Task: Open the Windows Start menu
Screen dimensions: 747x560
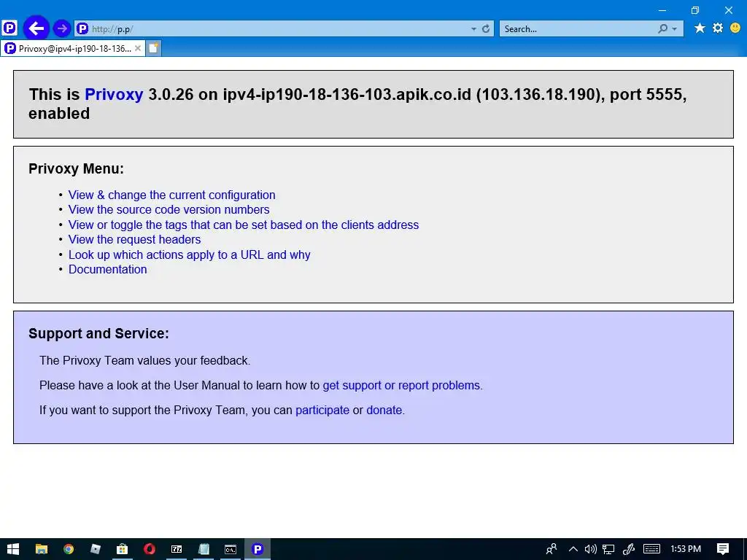Action: pos(13,549)
